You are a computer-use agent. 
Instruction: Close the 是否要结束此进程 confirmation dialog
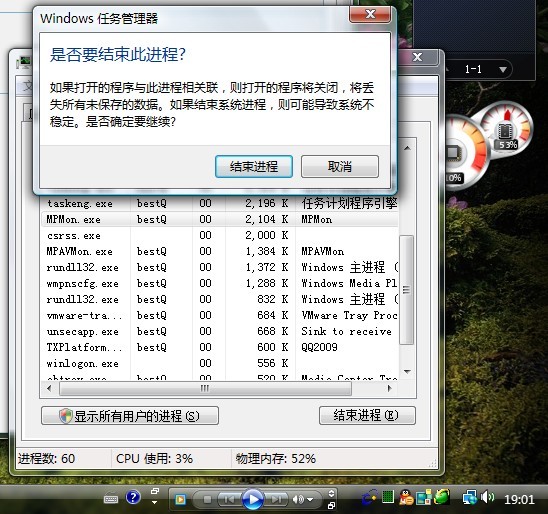click(370, 15)
